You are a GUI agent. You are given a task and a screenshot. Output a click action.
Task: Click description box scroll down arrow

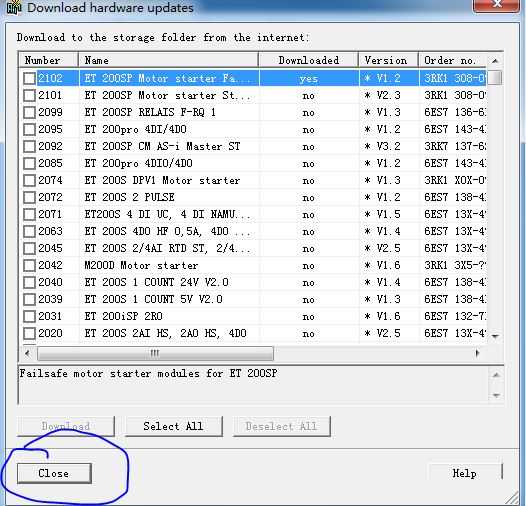click(x=496, y=395)
